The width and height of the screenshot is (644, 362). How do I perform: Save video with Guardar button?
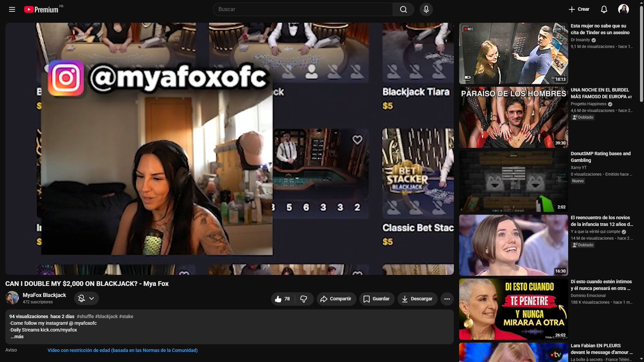pyautogui.click(x=377, y=299)
